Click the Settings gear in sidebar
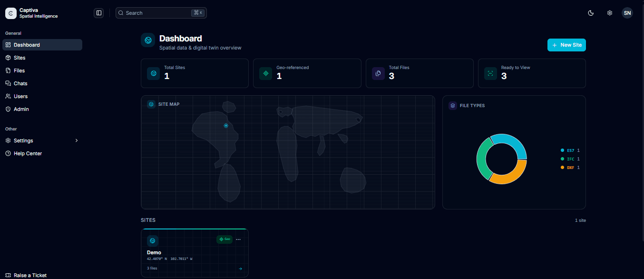This screenshot has height=279, width=644. (8, 140)
